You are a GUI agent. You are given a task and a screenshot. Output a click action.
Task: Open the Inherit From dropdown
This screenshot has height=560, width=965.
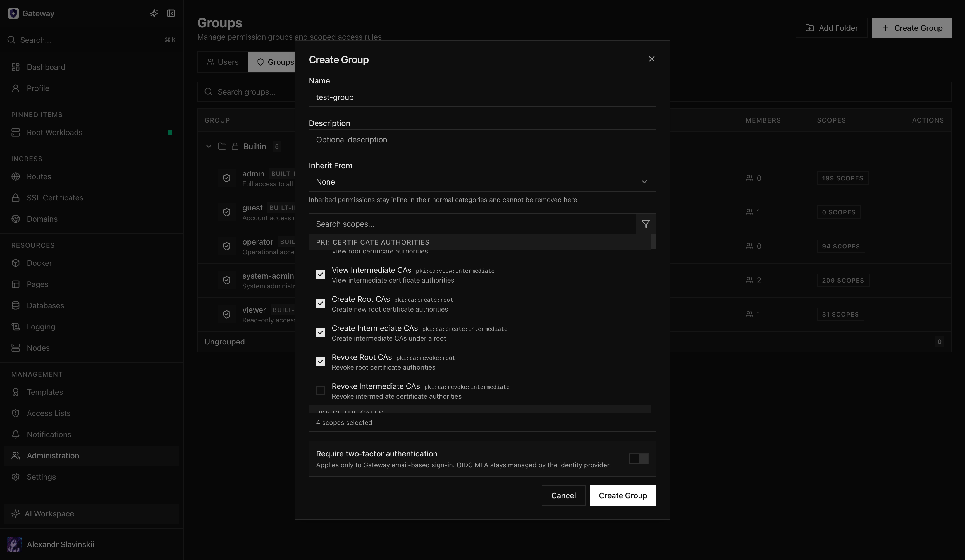482,182
